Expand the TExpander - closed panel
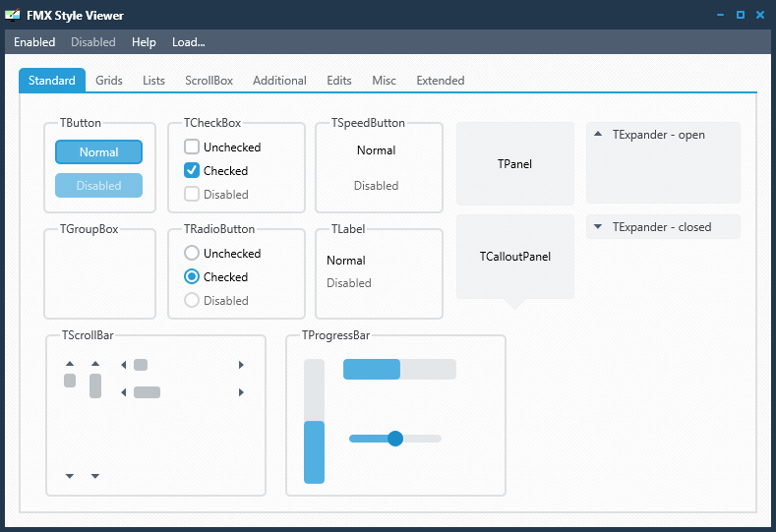 click(x=598, y=226)
